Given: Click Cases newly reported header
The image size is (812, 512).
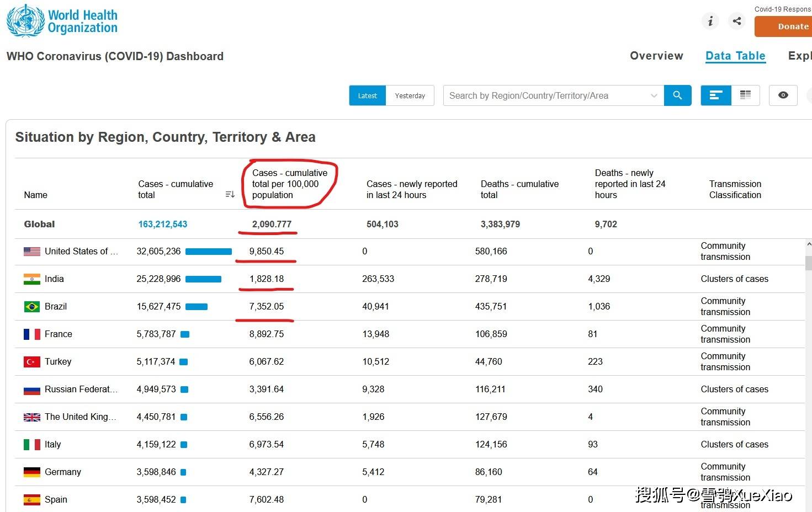Looking at the screenshot, I should 412,189.
